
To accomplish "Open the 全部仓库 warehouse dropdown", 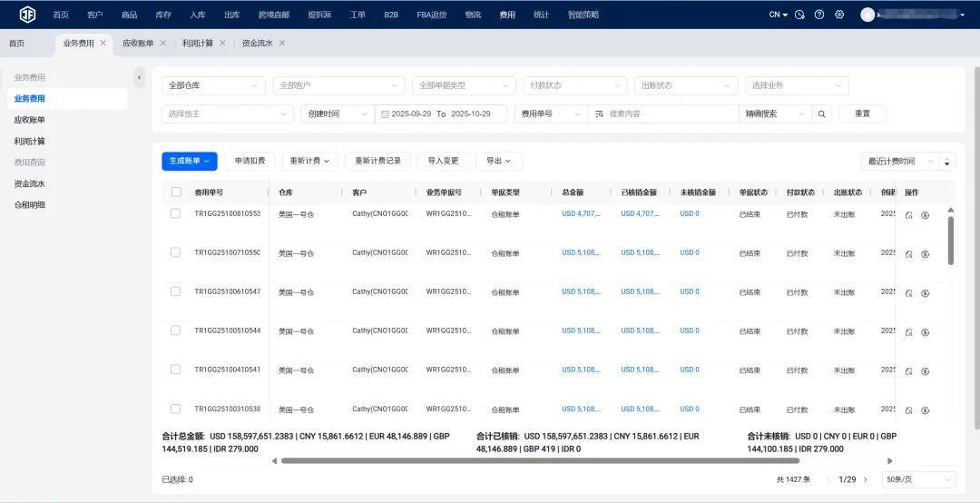I will click(213, 85).
